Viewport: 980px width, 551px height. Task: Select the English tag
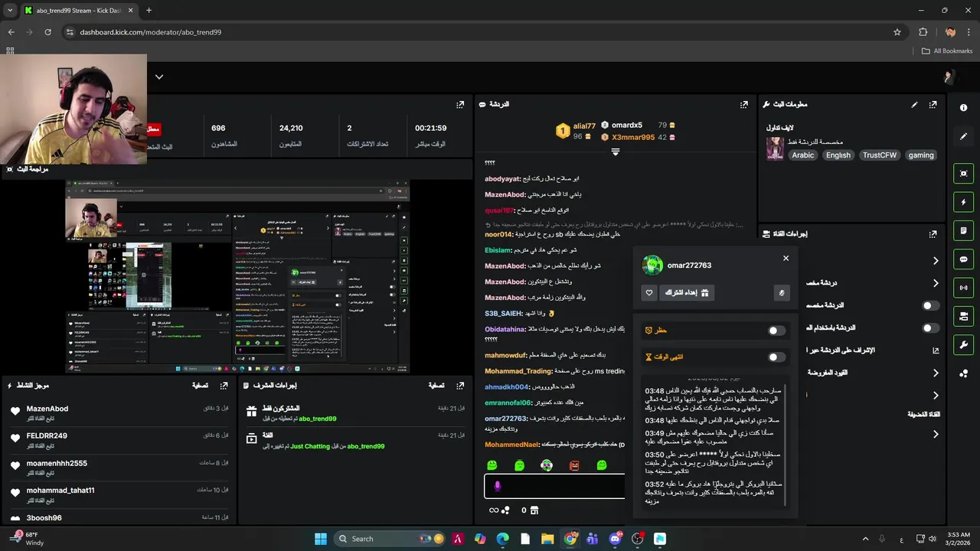[x=838, y=155]
